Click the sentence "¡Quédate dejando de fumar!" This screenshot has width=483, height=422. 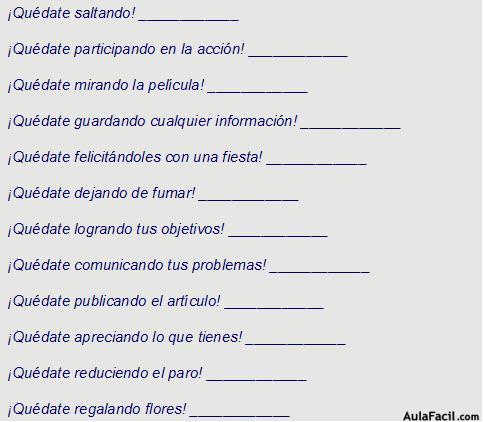pyautogui.click(x=101, y=194)
